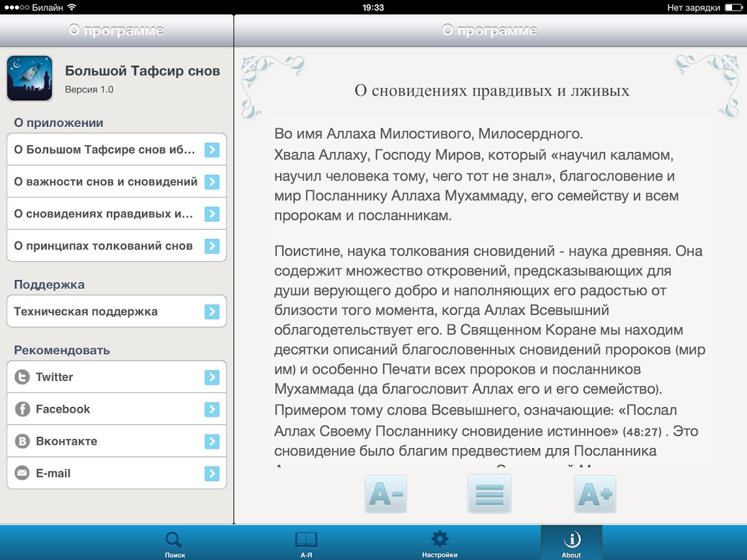Screen dimensions: 747x560
Task: Open О Большом Тафсире снов article
Action: click(105, 149)
